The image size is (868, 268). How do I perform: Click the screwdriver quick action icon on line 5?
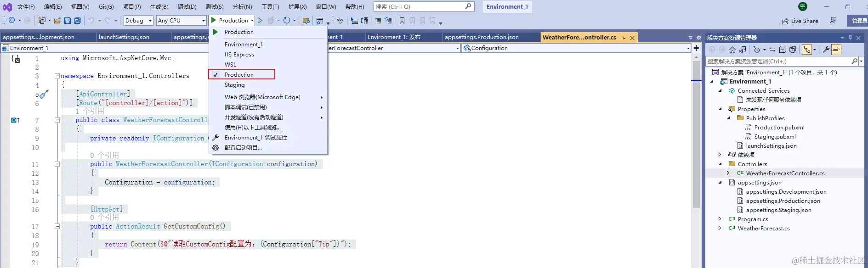pos(44,95)
